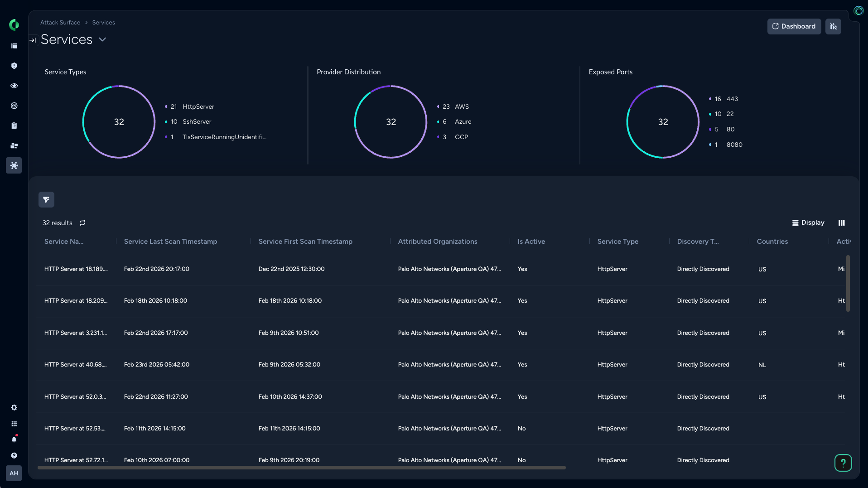Open the eye icon in sidebar
Viewport: 868px width, 488px height.
point(14,86)
